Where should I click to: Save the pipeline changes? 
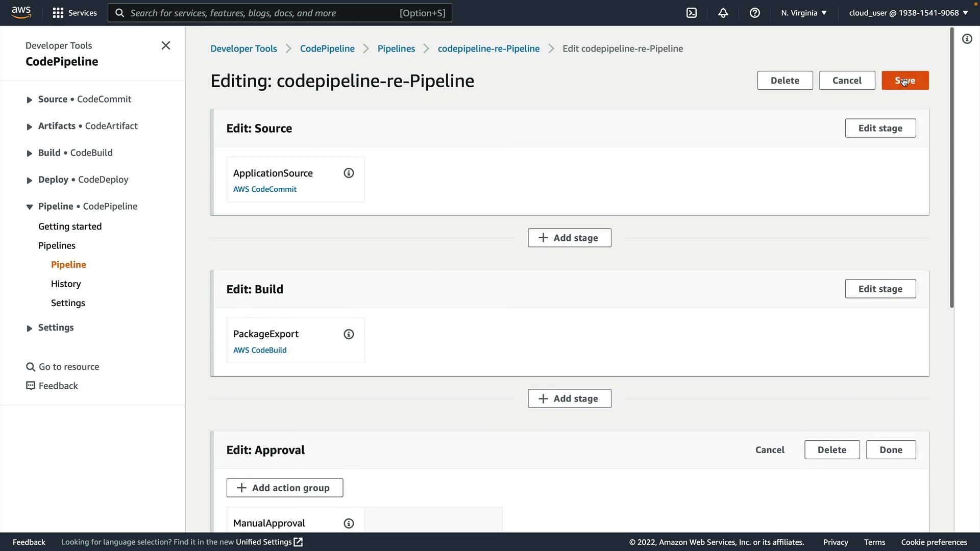(904, 81)
